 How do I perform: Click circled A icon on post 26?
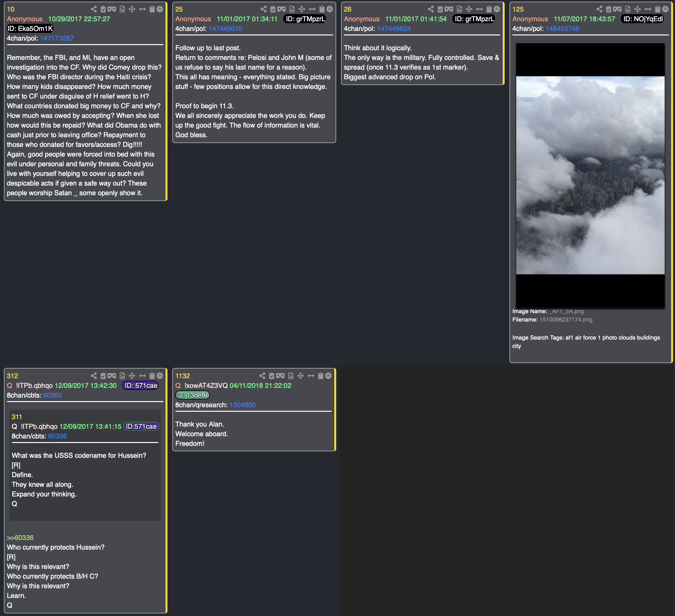point(497,9)
